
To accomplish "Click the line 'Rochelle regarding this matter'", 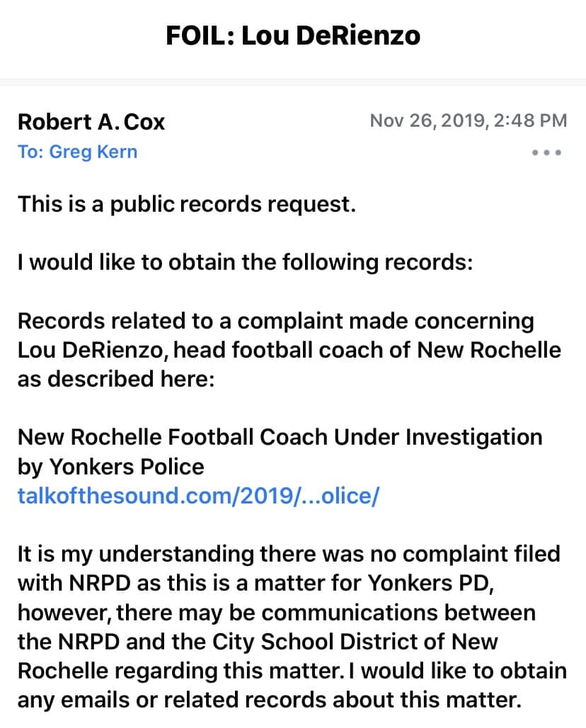I will (292, 671).
